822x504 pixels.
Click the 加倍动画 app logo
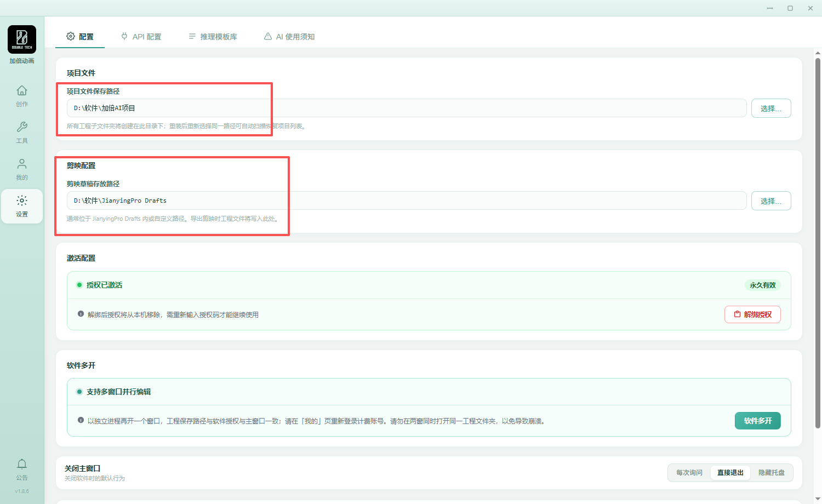(22, 39)
